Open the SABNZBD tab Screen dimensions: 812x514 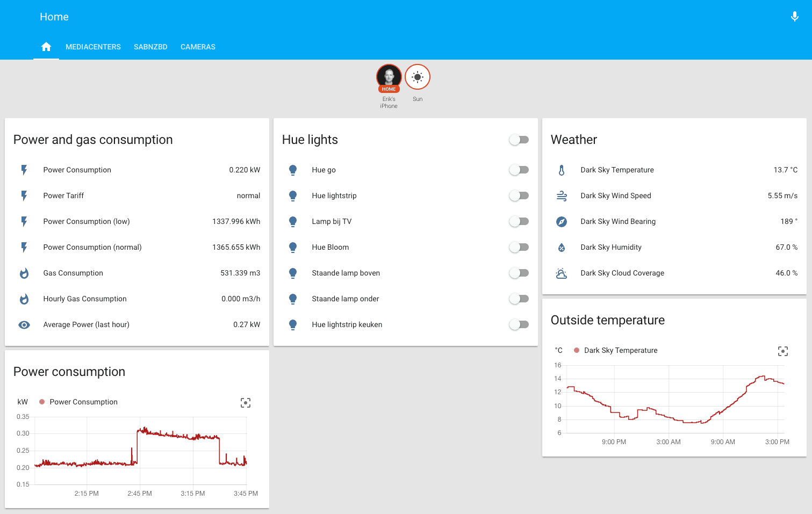pyautogui.click(x=150, y=47)
